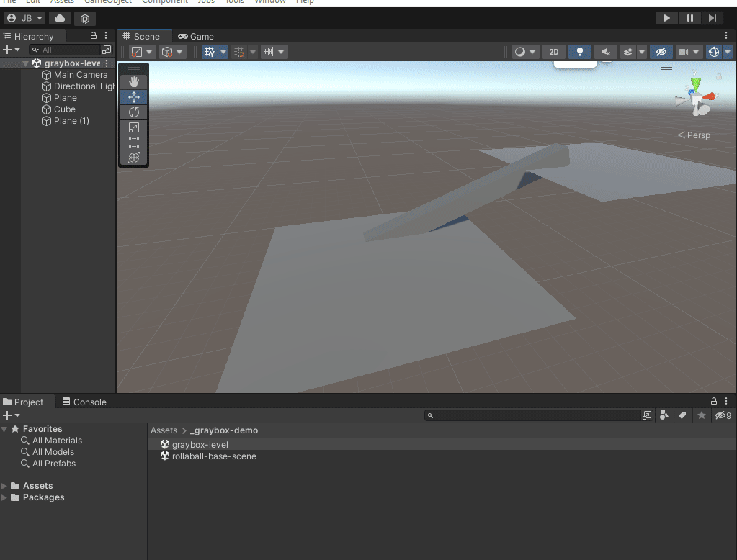Select the Rect tool
This screenshot has width=737, height=560.
(x=134, y=143)
